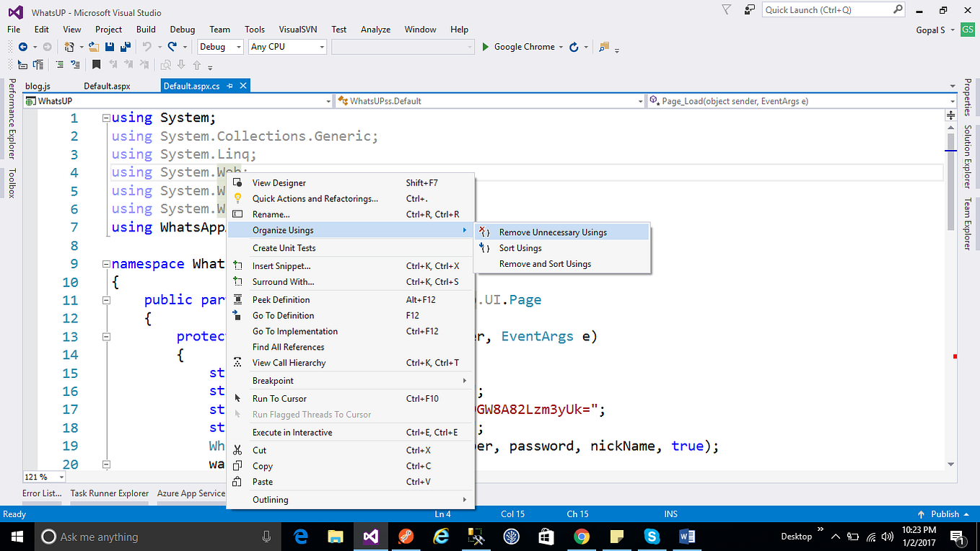Screen dimensions: 980x551
Task: Click the Publish button in the status bar
Action: click(x=946, y=513)
